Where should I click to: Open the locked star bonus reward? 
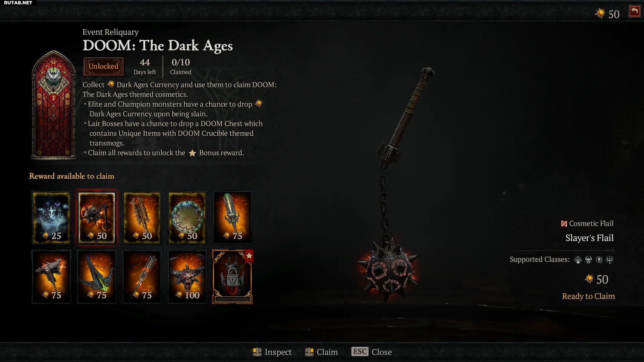click(x=232, y=277)
